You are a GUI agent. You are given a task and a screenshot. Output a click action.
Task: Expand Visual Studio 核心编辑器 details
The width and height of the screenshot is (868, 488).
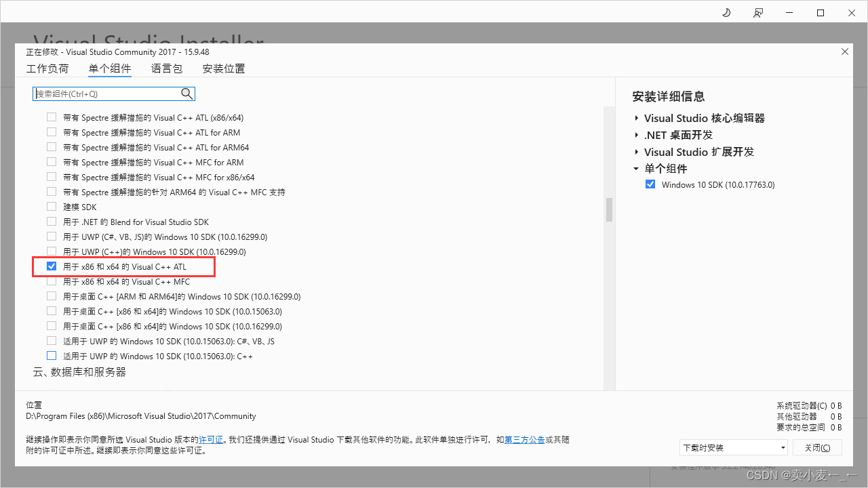click(636, 119)
